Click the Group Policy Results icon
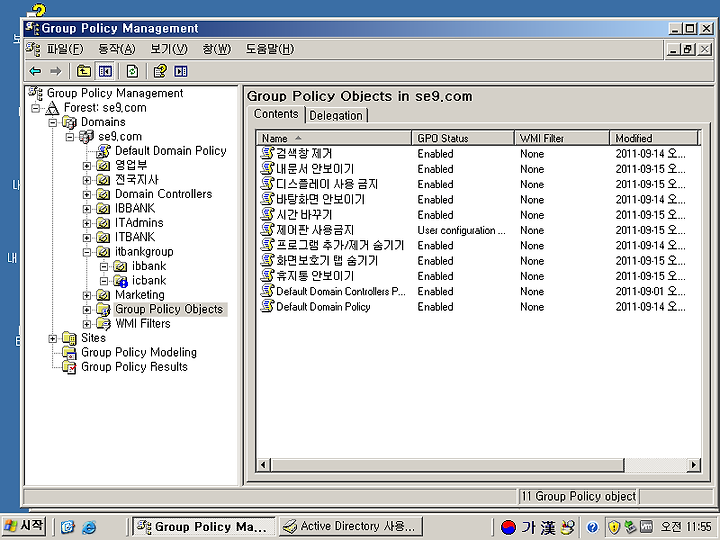The image size is (720, 540). point(69,367)
